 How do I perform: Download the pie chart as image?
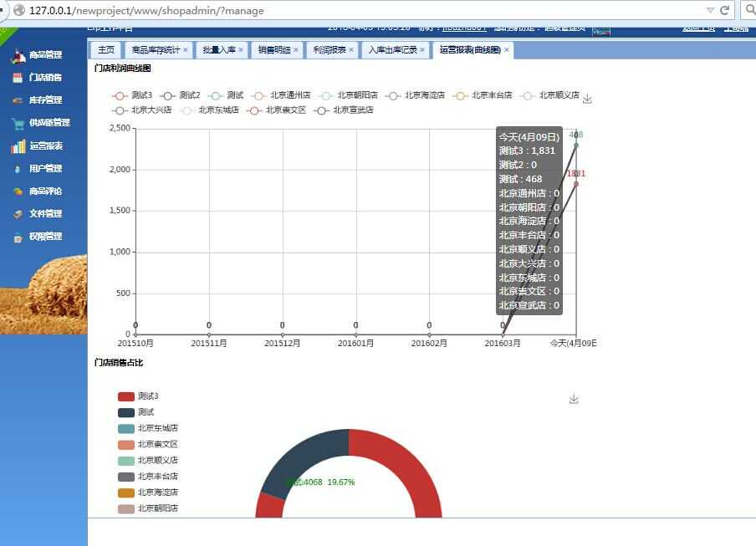[574, 399]
